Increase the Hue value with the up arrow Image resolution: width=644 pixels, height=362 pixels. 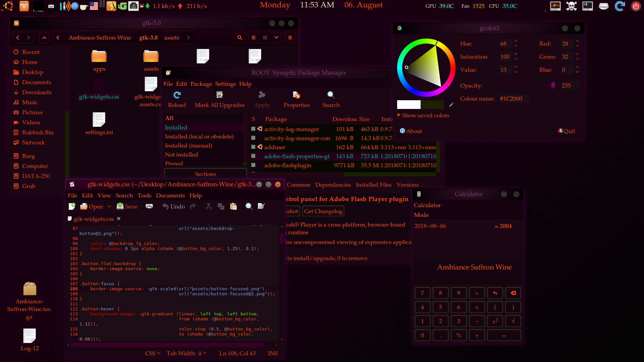pos(516,41)
